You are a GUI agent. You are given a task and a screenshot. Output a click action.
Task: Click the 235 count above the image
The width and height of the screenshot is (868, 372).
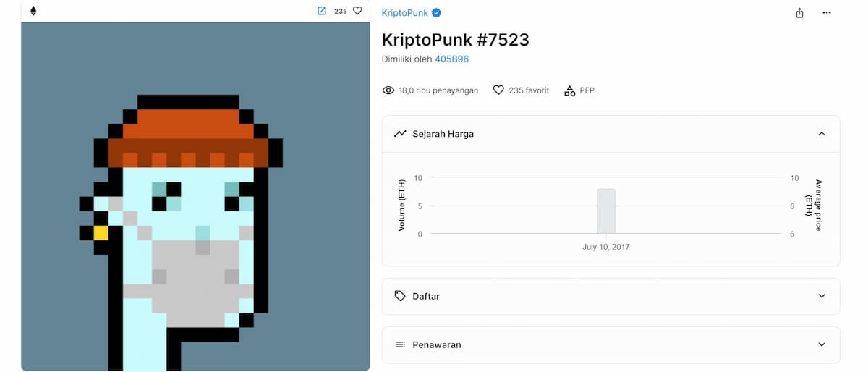point(341,11)
